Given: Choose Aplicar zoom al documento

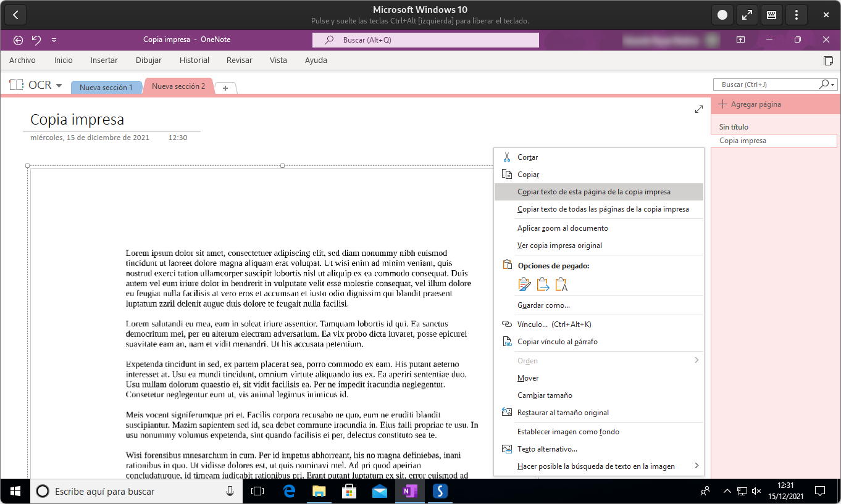Looking at the screenshot, I should pyautogui.click(x=599, y=228).
